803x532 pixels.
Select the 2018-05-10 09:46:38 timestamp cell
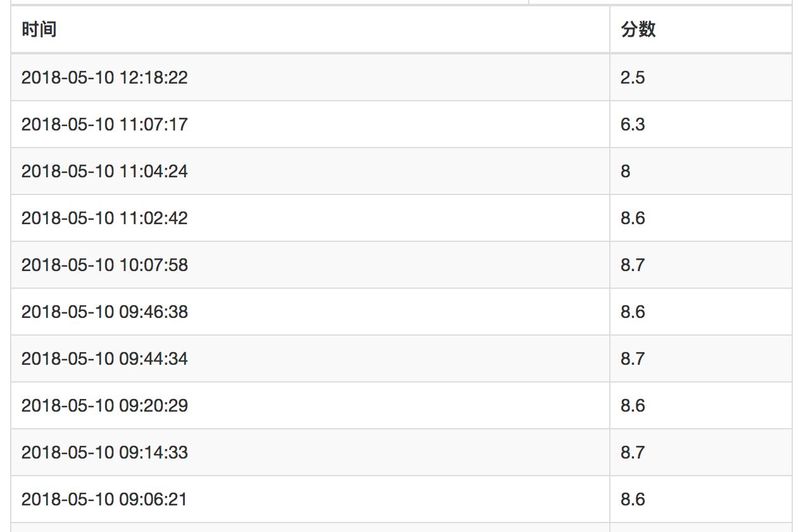310,312
